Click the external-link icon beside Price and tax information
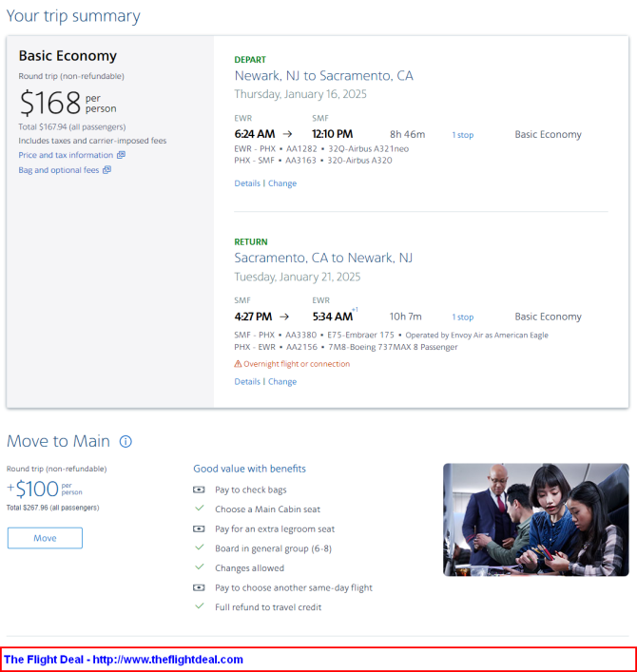This screenshot has width=637, height=672. pyautogui.click(x=121, y=155)
